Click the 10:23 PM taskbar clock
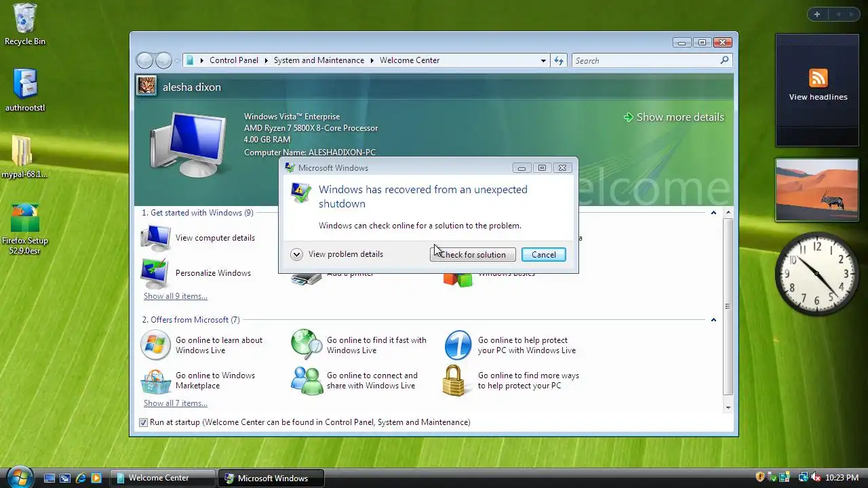 [842, 478]
